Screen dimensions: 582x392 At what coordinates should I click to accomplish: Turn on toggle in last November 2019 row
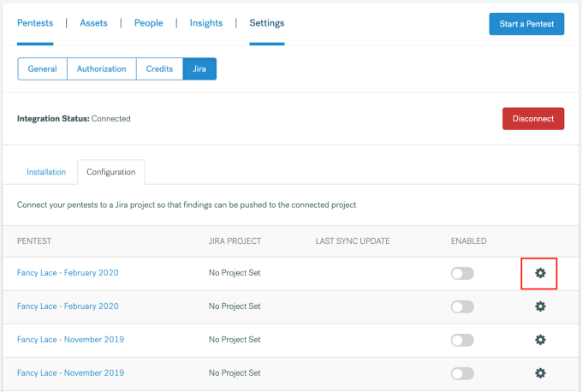[x=462, y=373]
